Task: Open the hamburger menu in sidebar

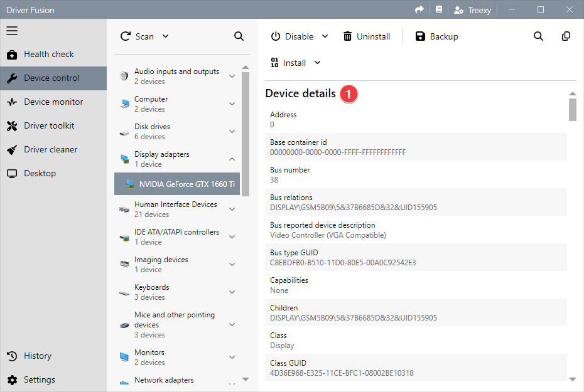Action: 12,31
